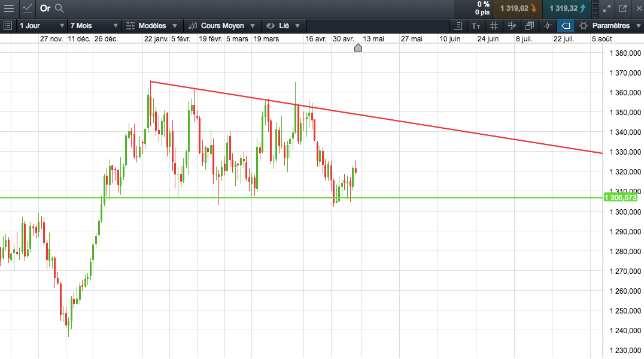Click the instrument name Or
644x359 pixels.
point(45,8)
